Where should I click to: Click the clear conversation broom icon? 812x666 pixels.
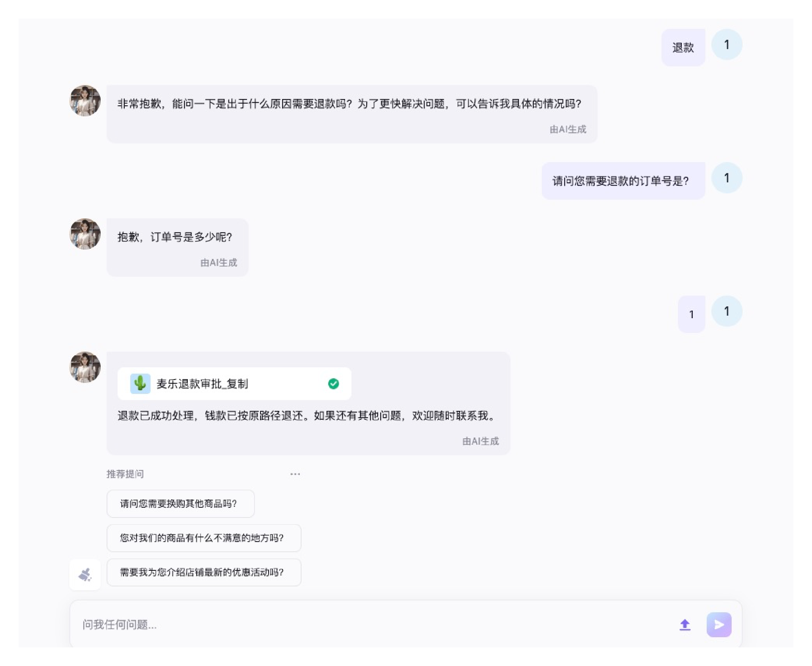tap(85, 574)
